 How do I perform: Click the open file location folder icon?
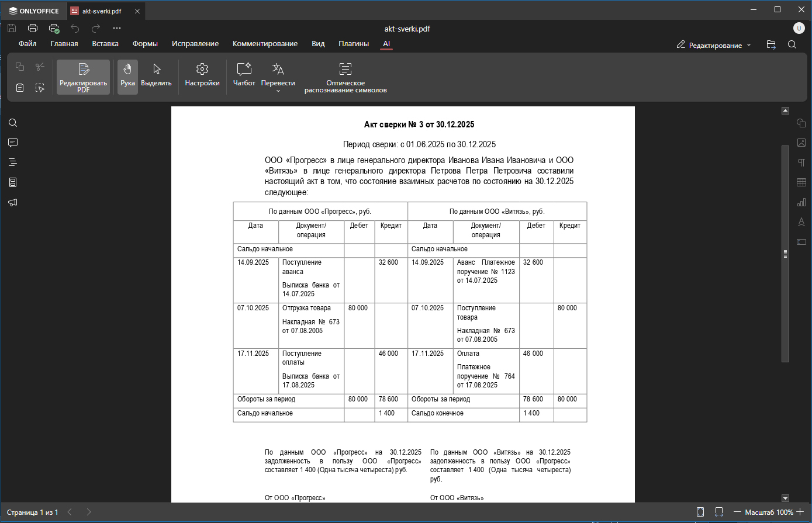(x=771, y=44)
